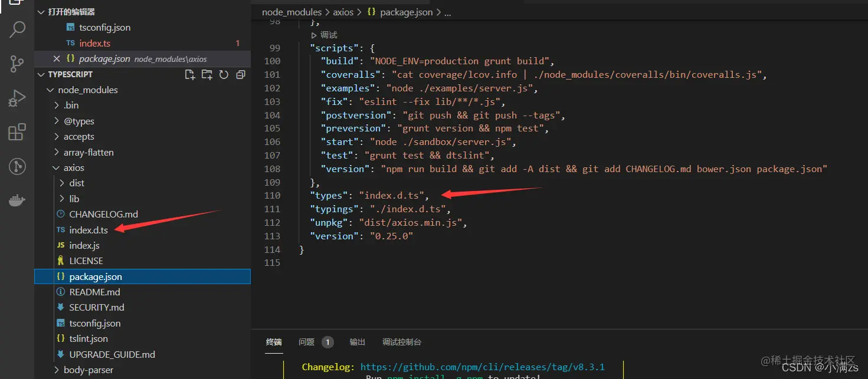Click the "preversion" script on line 105

(353, 128)
